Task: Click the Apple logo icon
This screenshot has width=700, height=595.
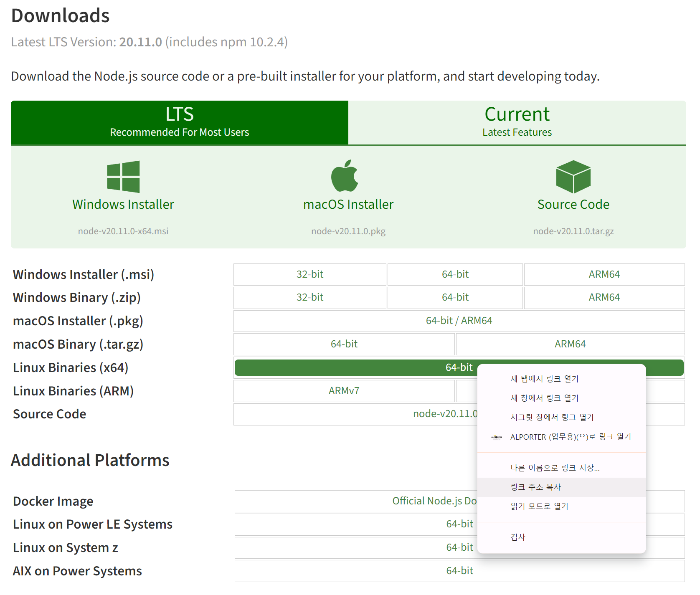Action: [345, 176]
